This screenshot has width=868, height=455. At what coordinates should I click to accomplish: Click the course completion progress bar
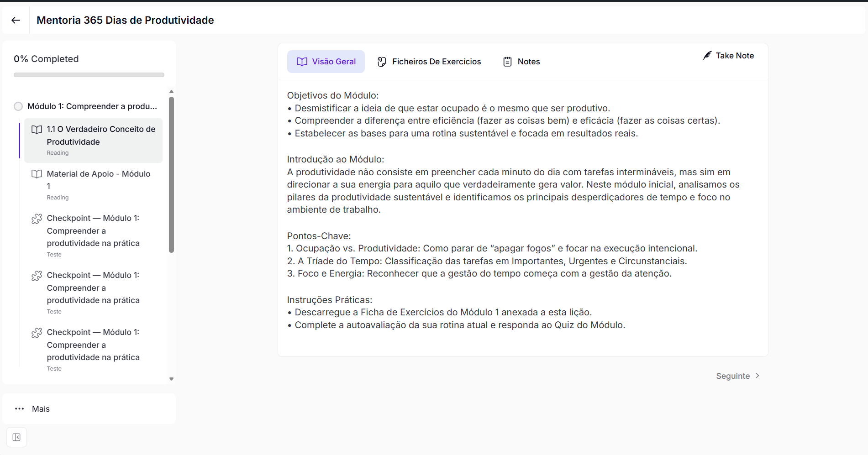pos(89,75)
